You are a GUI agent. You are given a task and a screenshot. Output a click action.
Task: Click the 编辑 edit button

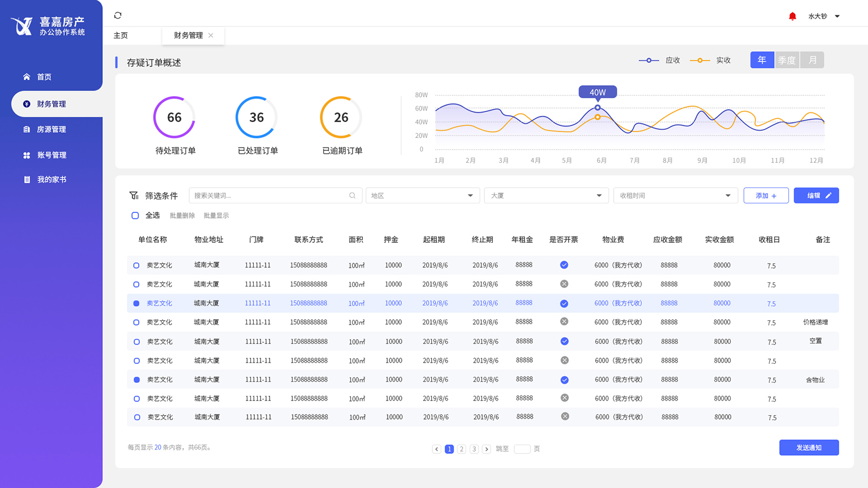(816, 195)
